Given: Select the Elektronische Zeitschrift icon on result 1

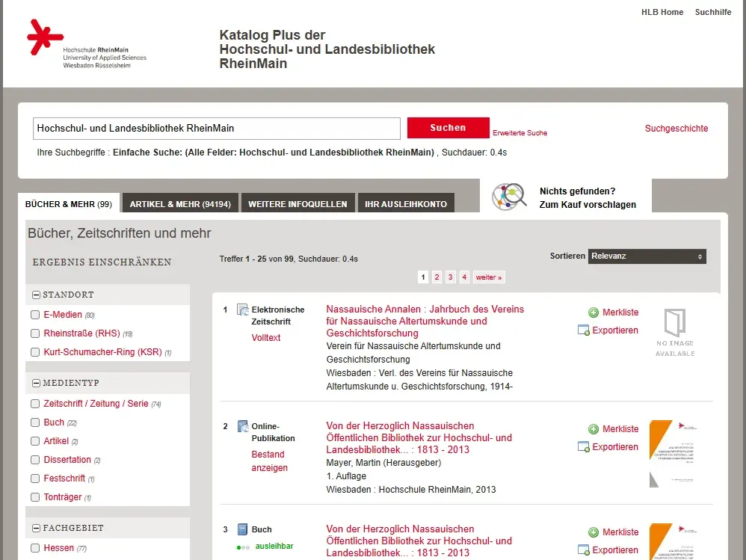Looking at the screenshot, I should (x=241, y=309).
